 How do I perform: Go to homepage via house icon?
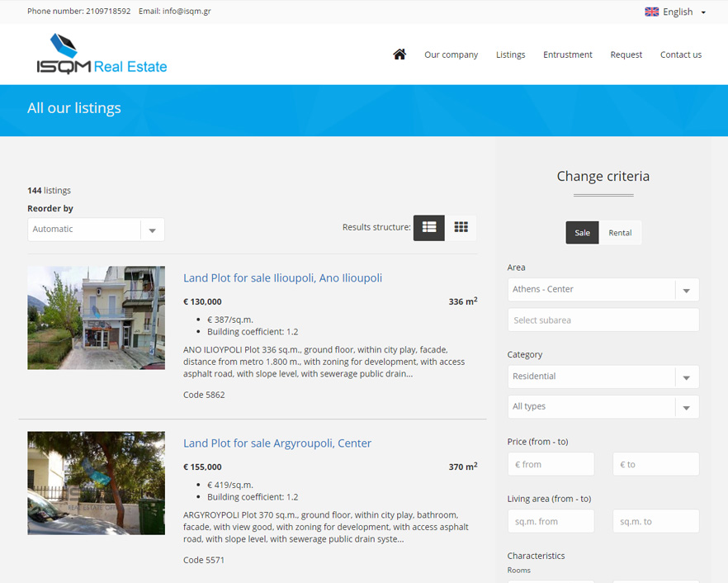(x=399, y=55)
